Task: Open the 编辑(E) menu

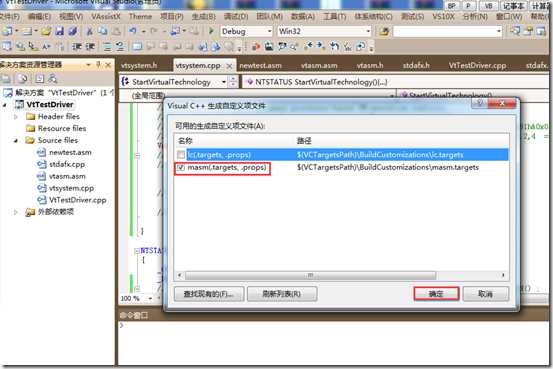Action: tap(39, 17)
